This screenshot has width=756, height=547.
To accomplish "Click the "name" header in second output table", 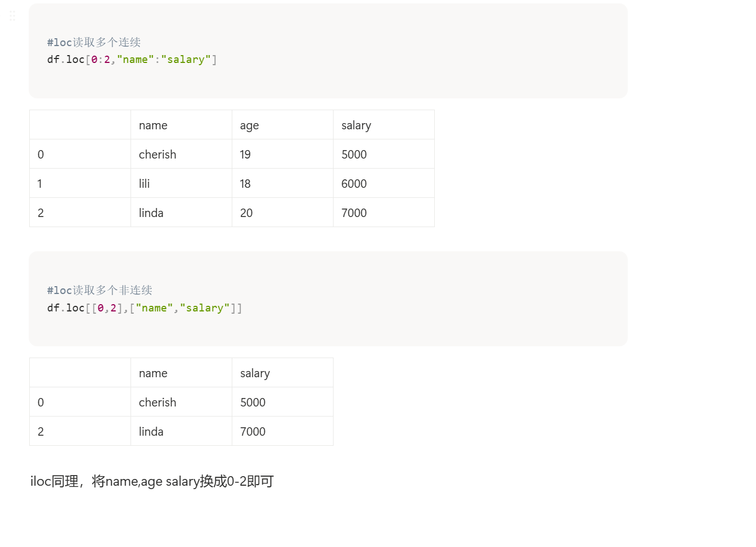I will click(153, 373).
